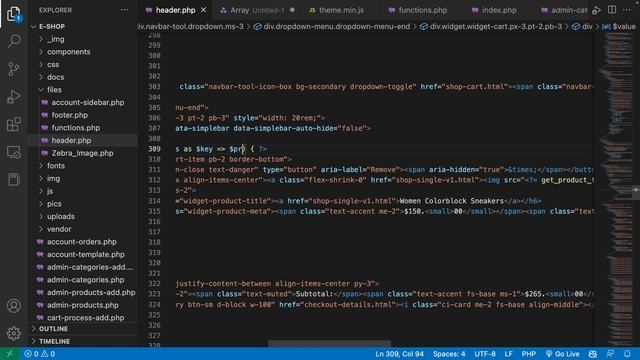Change file encoding UTF-8
Viewport: 640px width, 360px height.
pyautogui.click(x=484, y=354)
